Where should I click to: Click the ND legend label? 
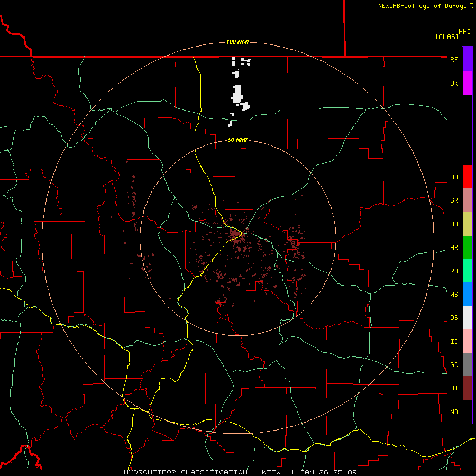(x=454, y=411)
